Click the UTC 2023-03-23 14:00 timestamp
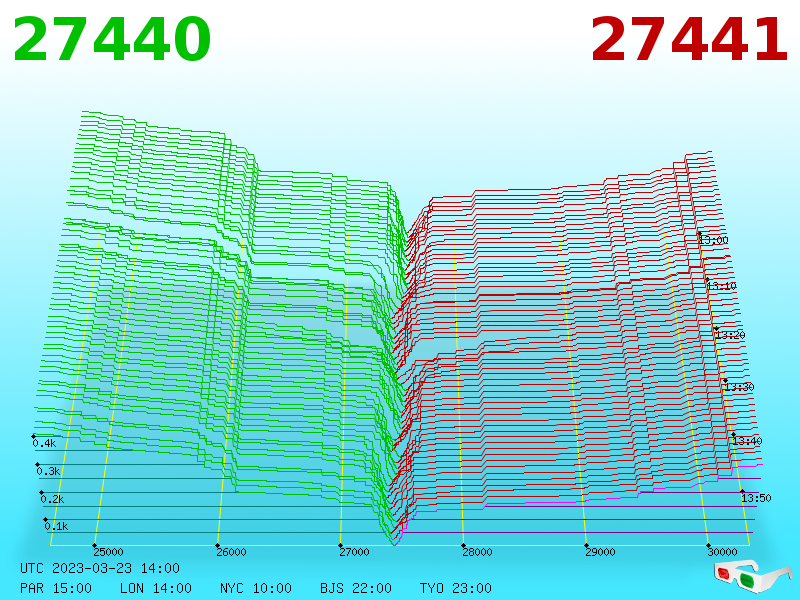Image resolution: width=800 pixels, height=600 pixels. (100, 568)
